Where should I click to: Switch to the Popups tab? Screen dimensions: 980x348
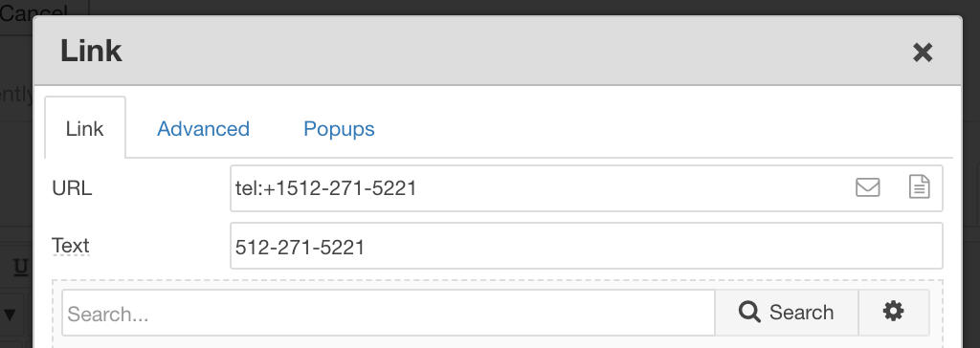coord(339,129)
